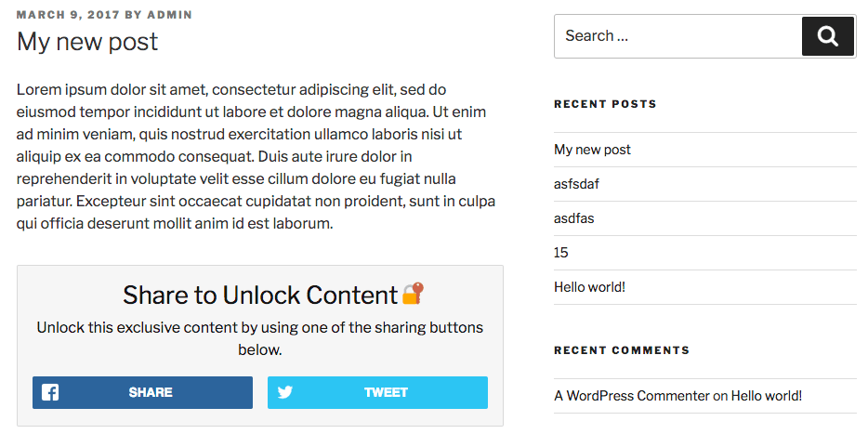This screenshot has height=434, width=868.
Task: Select My new post under Recent Posts
Action: click(x=592, y=150)
